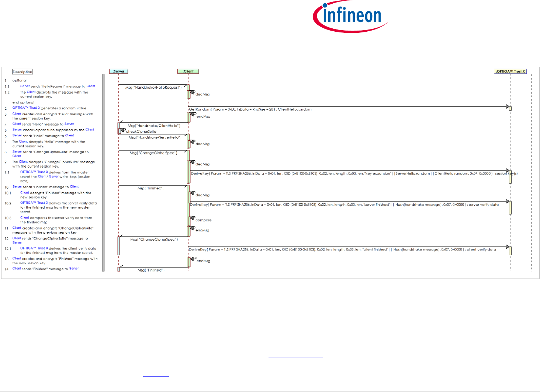The image size is (540, 392).
Task: Click step 13 text "creates and encrypts 'Finished' message with"
Action: (60, 259)
